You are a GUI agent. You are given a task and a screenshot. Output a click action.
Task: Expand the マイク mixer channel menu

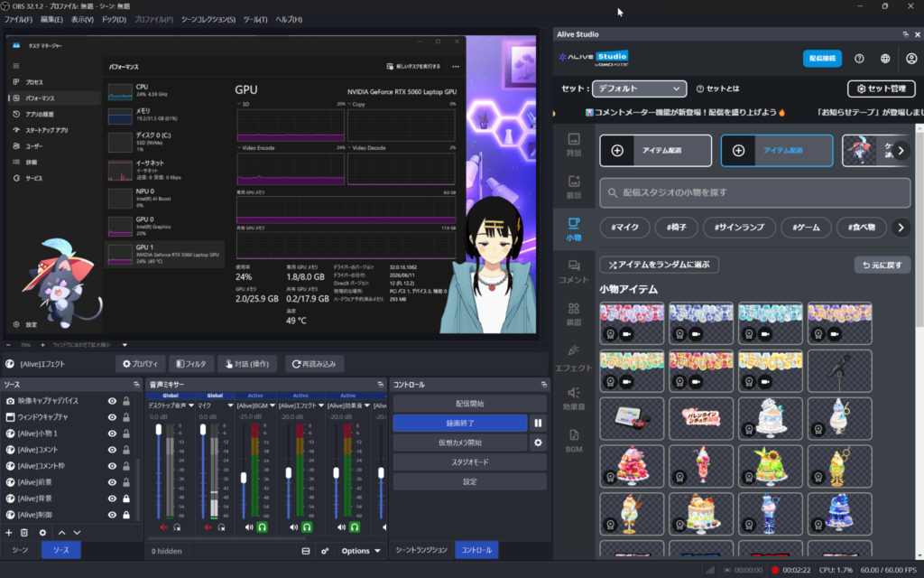pos(230,406)
